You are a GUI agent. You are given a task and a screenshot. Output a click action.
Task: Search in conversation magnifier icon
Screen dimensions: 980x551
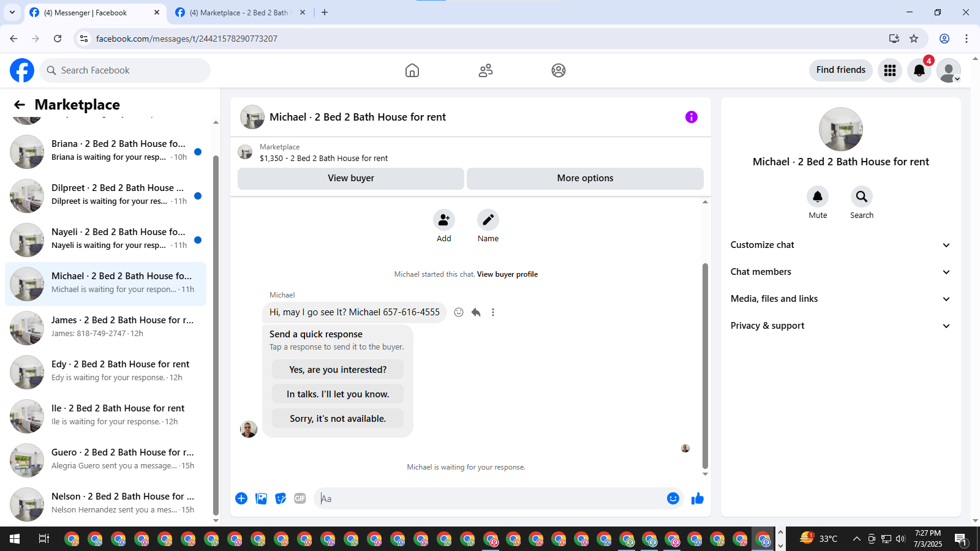point(862,197)
